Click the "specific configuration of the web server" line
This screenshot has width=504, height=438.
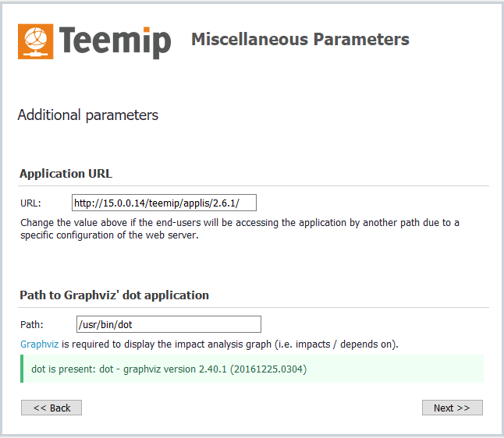[x=109, y=235]
